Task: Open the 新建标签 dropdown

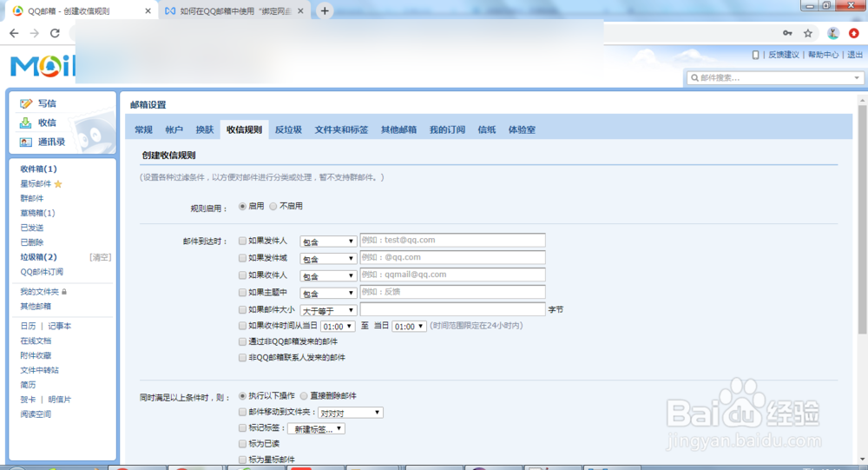Action: pyautogui.click(x=316, y=429)
